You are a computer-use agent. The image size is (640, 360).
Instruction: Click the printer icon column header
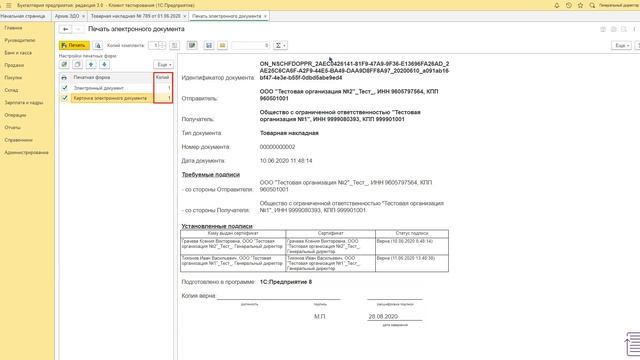tap(64, 77)
